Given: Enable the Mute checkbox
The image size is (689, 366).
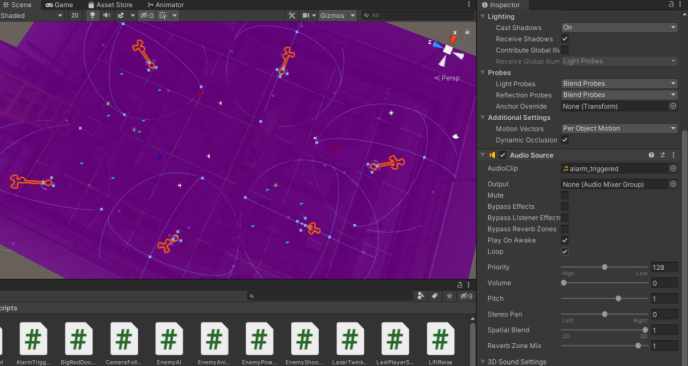Looking at the screenshot, I should (565, 196).
